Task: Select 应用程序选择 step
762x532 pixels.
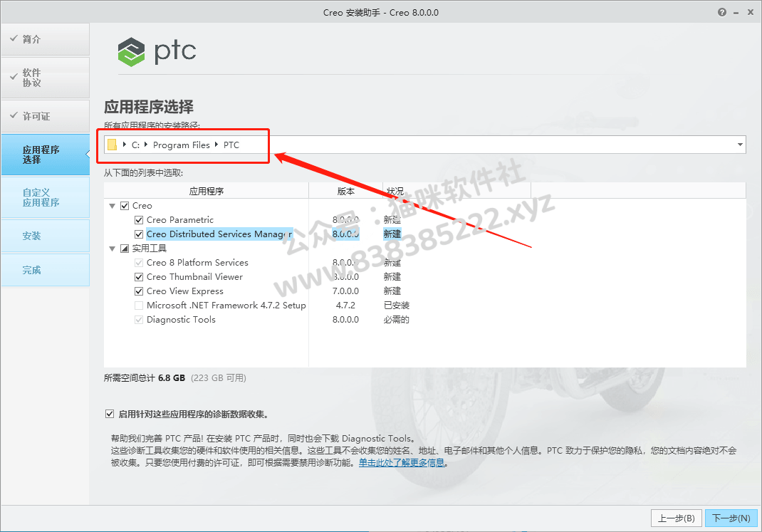Action: coord(45,155)
